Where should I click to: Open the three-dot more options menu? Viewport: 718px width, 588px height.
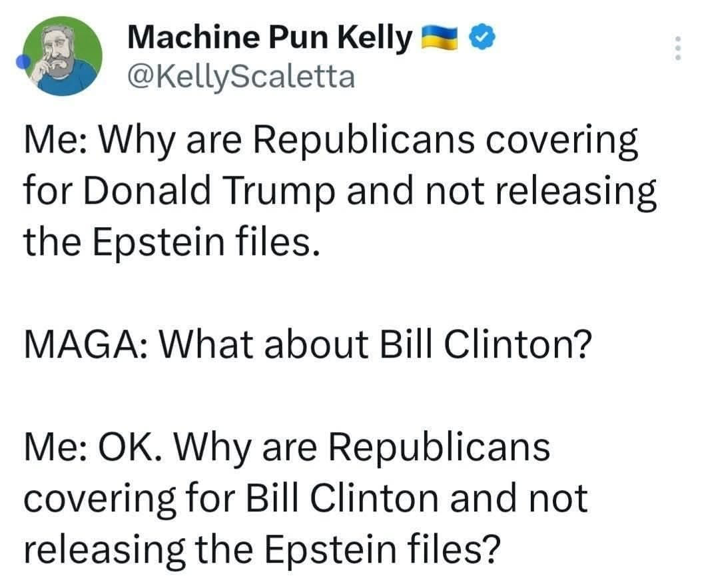tap(678, 49)
